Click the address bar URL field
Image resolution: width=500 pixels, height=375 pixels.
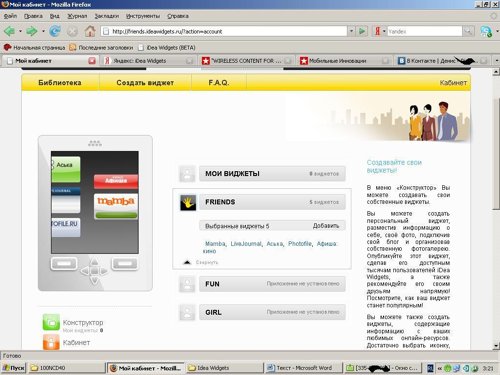[225, 31]
